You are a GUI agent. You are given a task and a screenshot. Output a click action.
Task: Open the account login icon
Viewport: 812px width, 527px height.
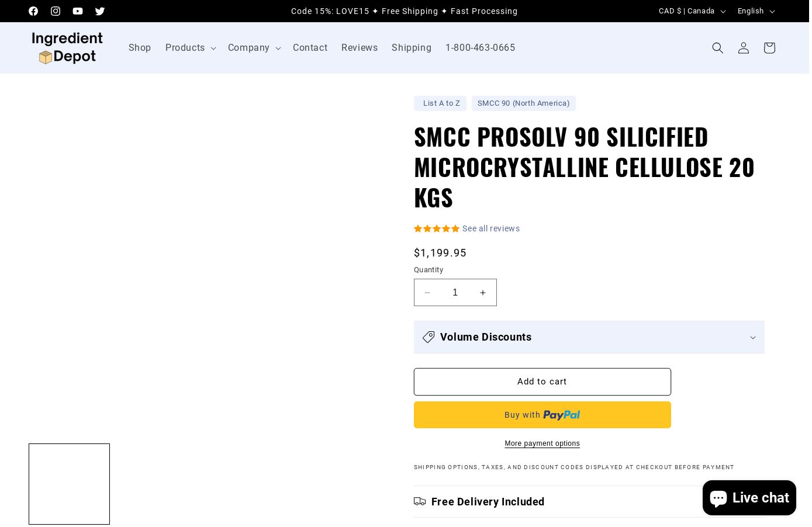744,48
